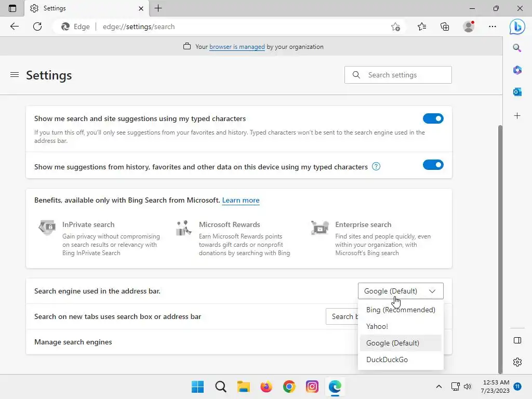Open Learn more about Bing benefits

pyautogui.click(x=241, y=200)
